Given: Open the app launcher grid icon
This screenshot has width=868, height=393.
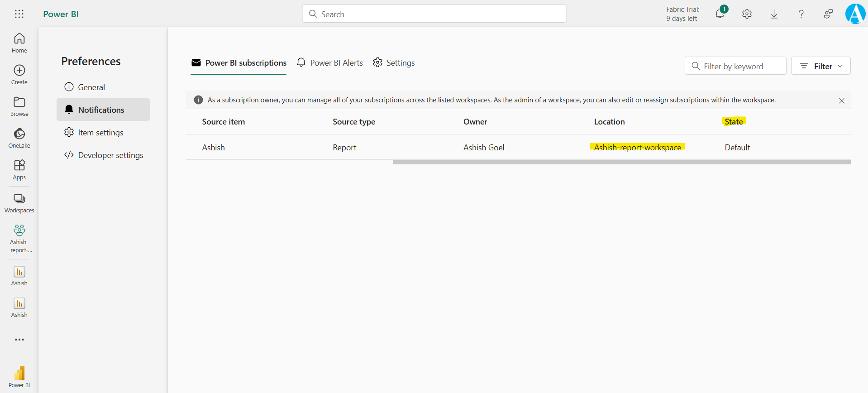Looking at the screenshot, I should point(19,14).
